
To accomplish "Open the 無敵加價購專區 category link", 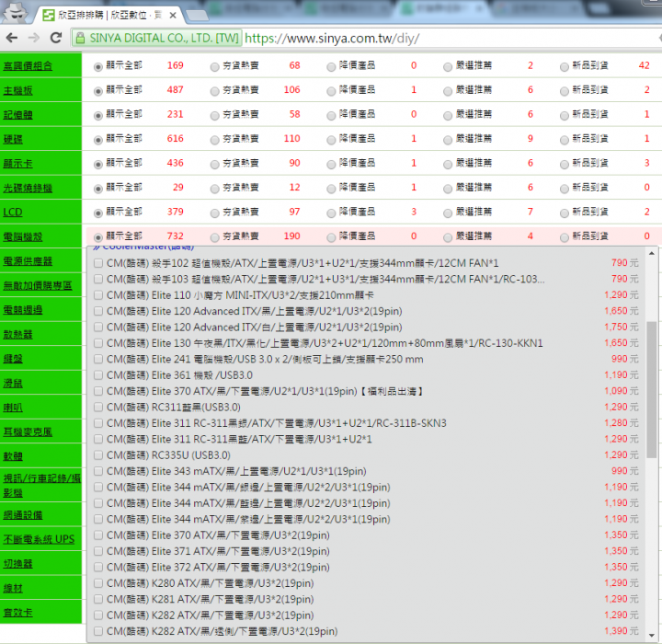I will 38,285.
